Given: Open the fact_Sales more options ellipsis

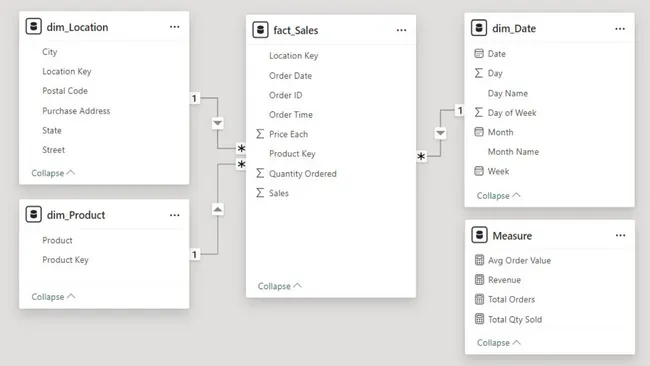Looking at the screenshot, I should click(401, 30).
